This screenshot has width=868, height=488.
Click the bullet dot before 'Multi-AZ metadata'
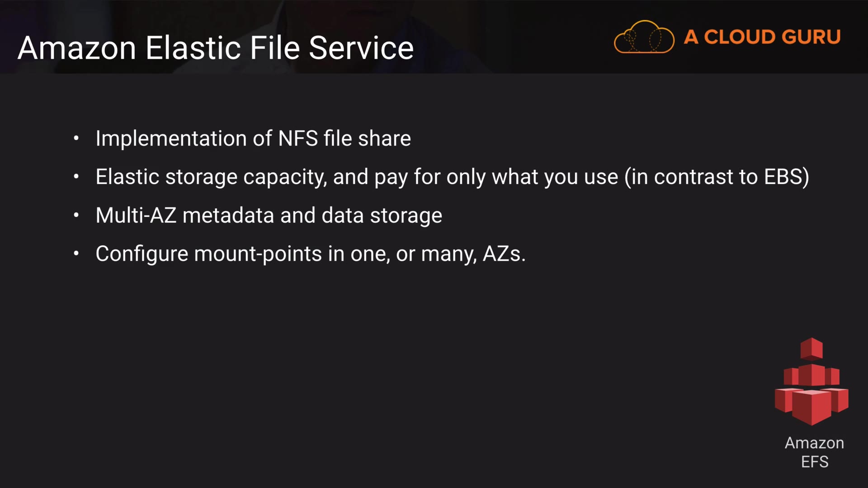point(76,215)
